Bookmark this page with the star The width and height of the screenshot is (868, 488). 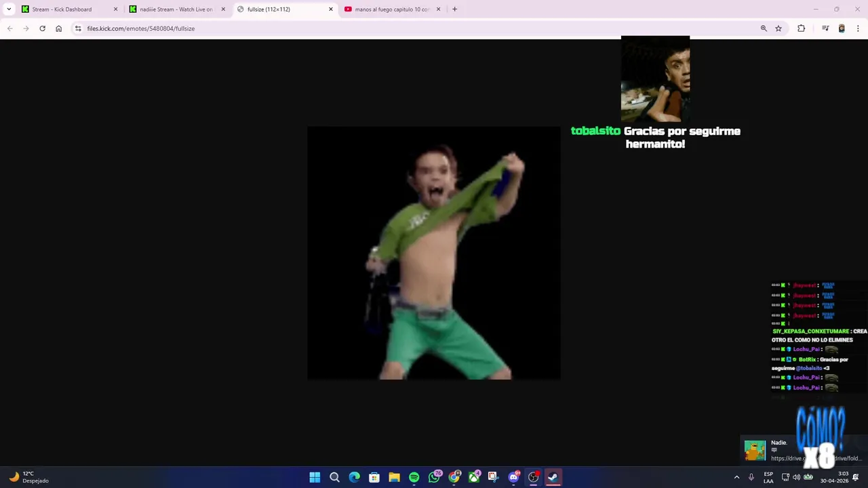click(778, 28)
